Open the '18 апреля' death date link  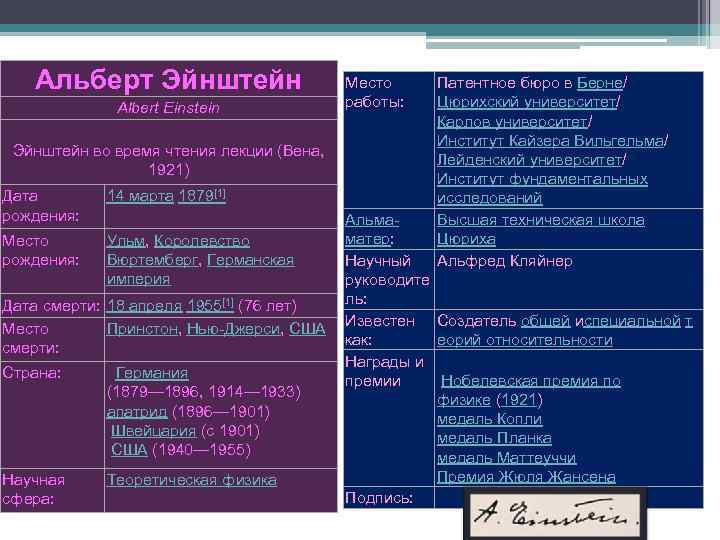coord(145,306)
